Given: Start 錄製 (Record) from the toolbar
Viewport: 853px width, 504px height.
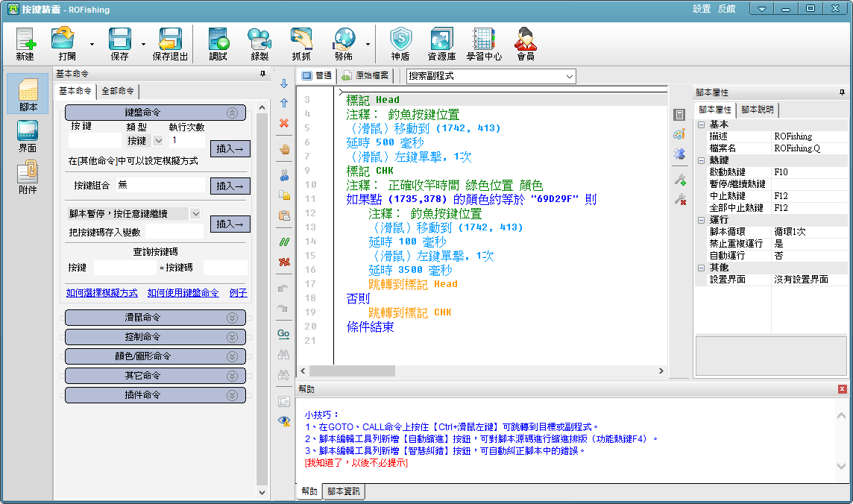Looking at the screenshot, I should 259,44.
